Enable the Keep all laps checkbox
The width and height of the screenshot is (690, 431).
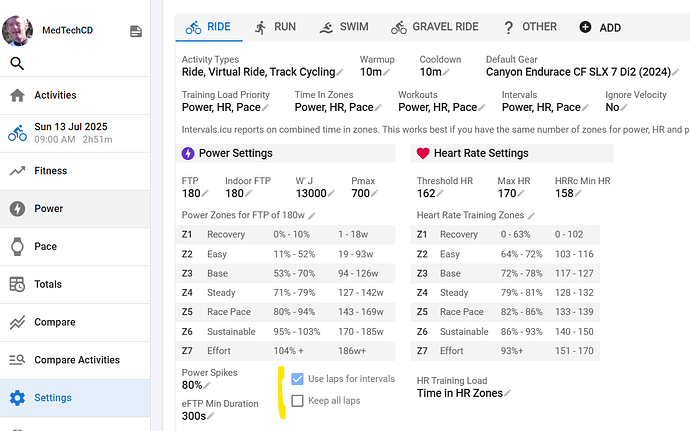[297, 401]
